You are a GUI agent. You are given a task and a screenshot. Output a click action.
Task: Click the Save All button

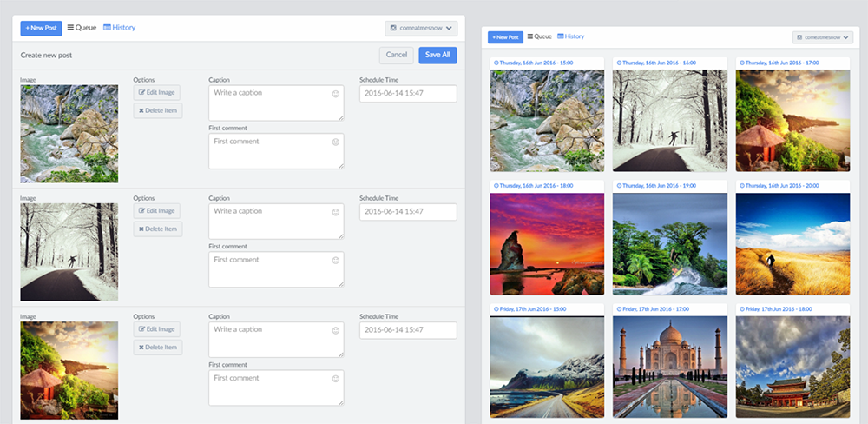point(437,55)
